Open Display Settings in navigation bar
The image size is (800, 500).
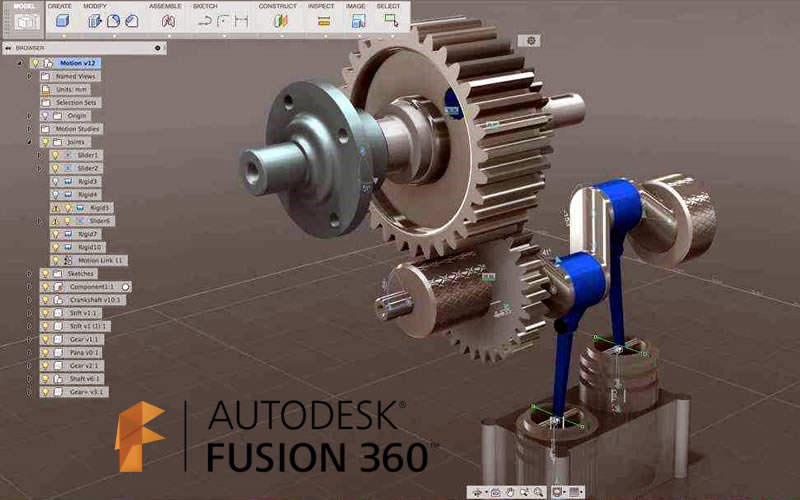tap(557, 492)
